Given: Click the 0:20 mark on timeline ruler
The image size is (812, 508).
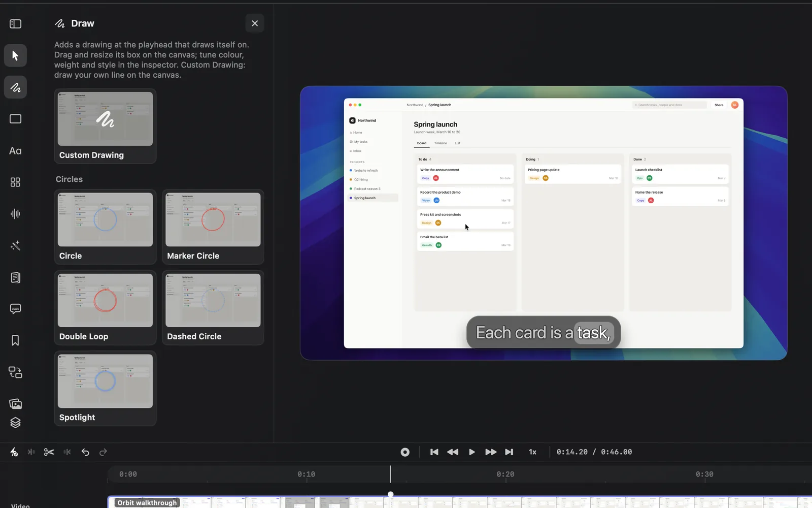Looking at the screenshot, I should (505, 474).
